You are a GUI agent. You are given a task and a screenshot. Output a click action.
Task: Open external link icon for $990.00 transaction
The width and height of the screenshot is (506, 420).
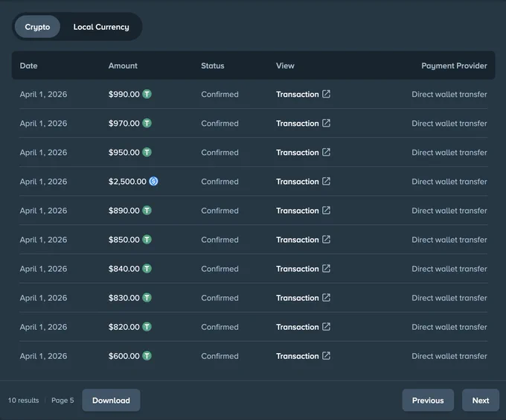pos(326,94)
